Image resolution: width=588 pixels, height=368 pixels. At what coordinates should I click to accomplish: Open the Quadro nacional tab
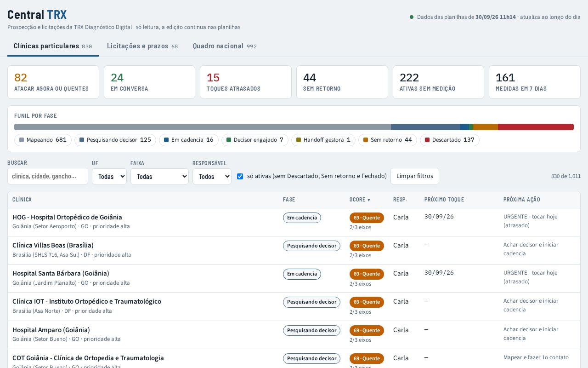225,46
